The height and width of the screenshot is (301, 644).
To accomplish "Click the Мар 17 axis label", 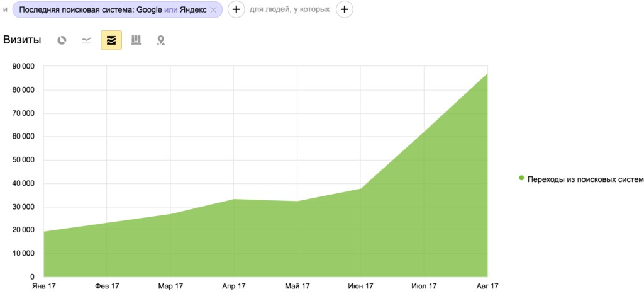I will [x=170, y=286].
